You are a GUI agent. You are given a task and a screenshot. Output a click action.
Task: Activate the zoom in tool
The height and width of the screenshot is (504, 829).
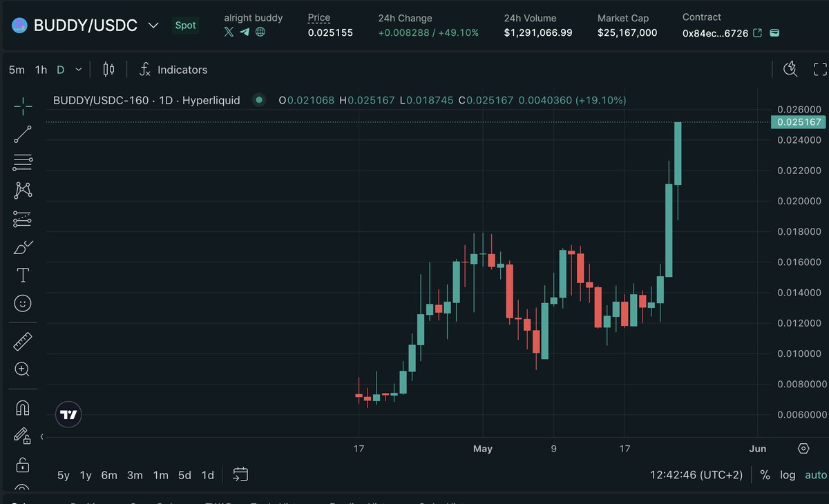(23, 369)
